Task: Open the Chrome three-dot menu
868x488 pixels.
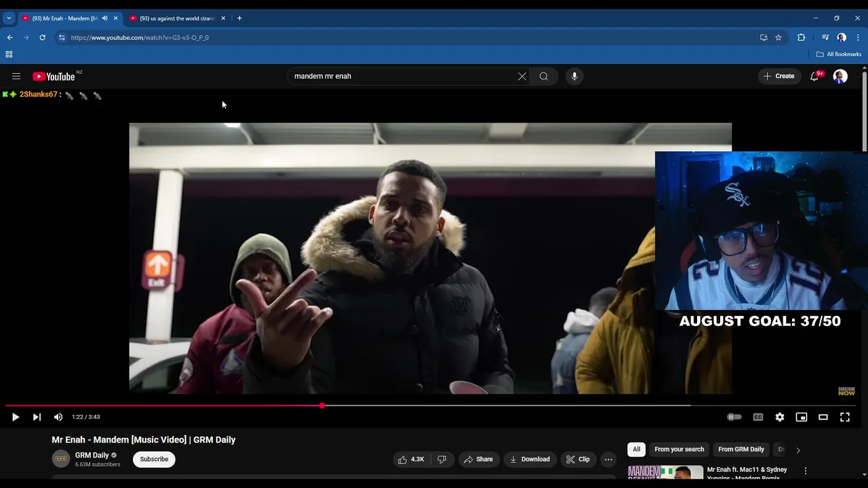Action: click(x=858, y=37)
